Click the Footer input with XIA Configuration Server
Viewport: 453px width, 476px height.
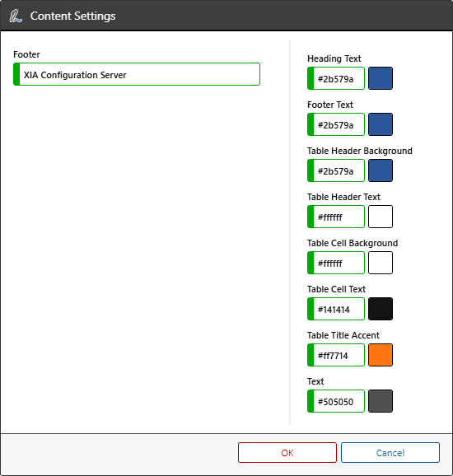tap(137, 74)
